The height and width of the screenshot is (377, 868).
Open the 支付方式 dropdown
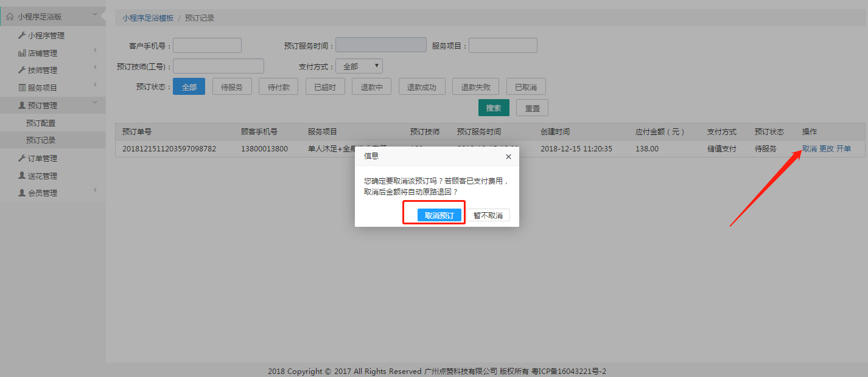point(359,66)
